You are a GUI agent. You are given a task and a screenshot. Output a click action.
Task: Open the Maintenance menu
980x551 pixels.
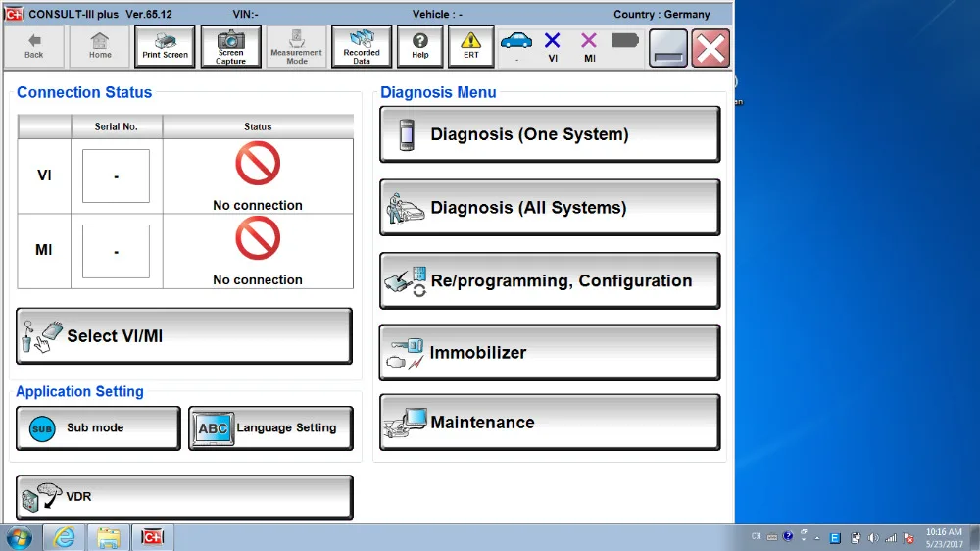550,423
